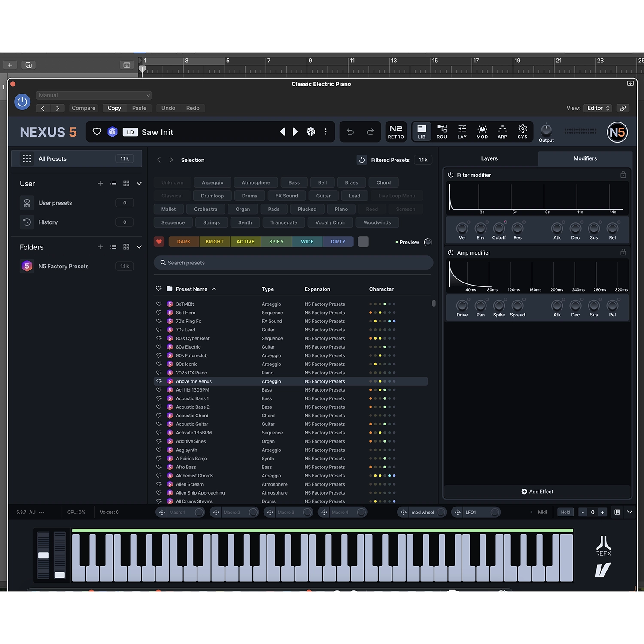Image resolution: width=644 pixels, height=644 pixels.
Task: Open the Manual preset dropdown
Action: click(94, 95)
